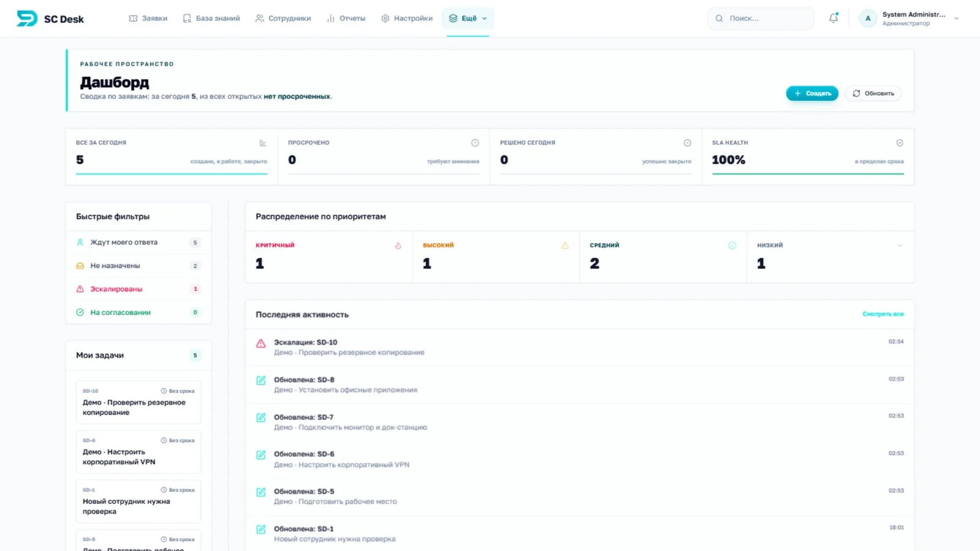Select 'Ждут моего ответа' quick filter
This screenshot has width=980, height=551.
pyautogui.click(x=138, y=242)
